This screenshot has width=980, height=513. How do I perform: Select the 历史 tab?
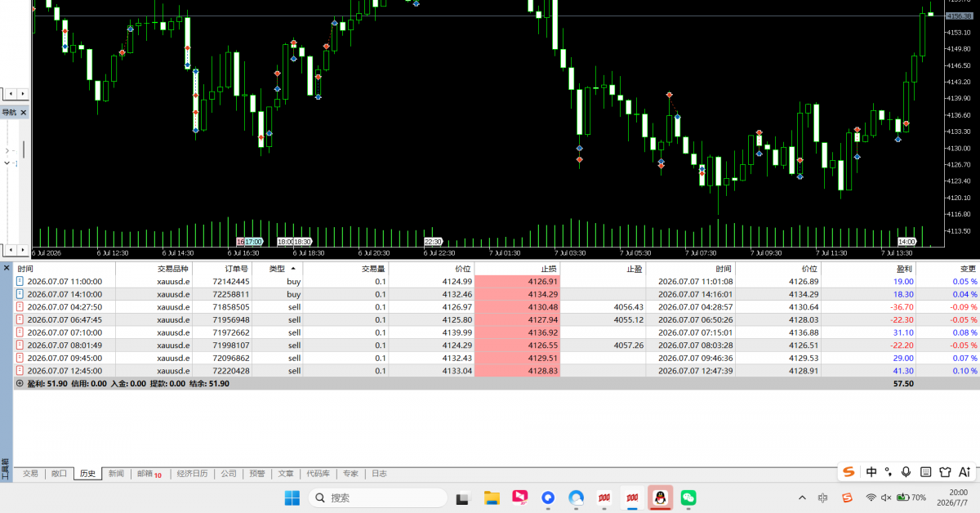tap(87, 474)
